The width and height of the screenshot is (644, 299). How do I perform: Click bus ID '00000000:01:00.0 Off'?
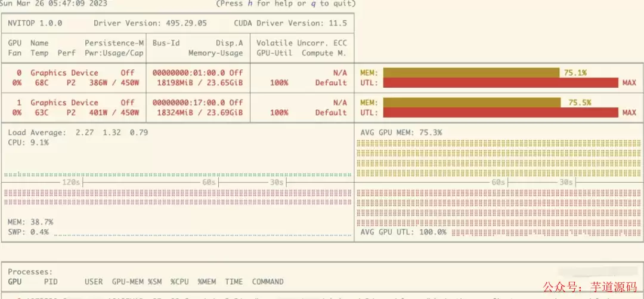click(x=197, y=73)
